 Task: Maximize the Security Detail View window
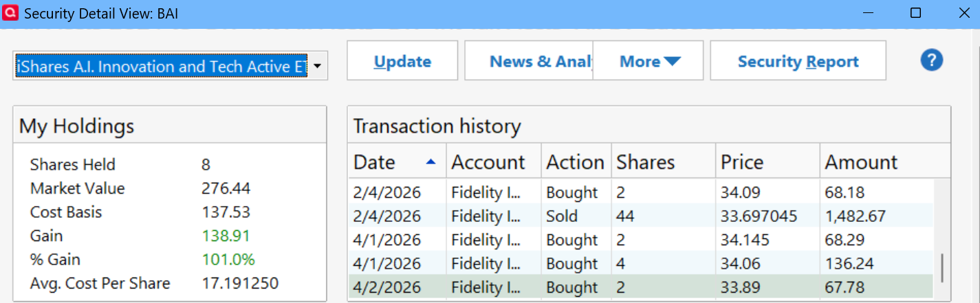915,13
